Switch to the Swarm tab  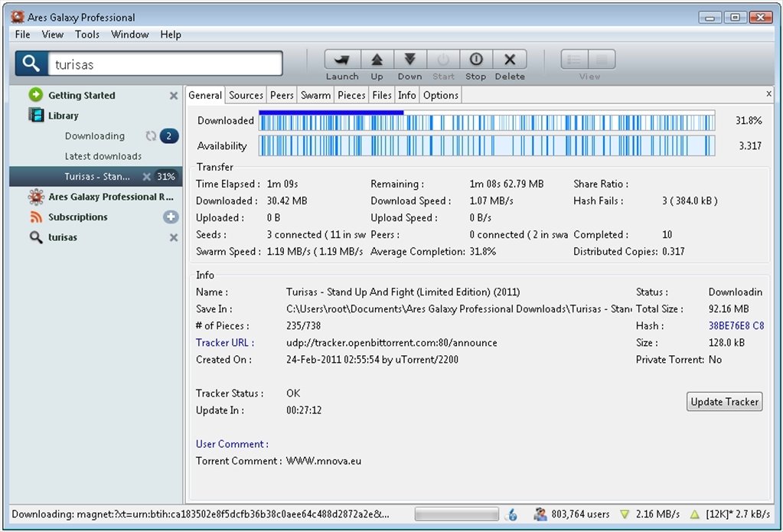[315, 95]
